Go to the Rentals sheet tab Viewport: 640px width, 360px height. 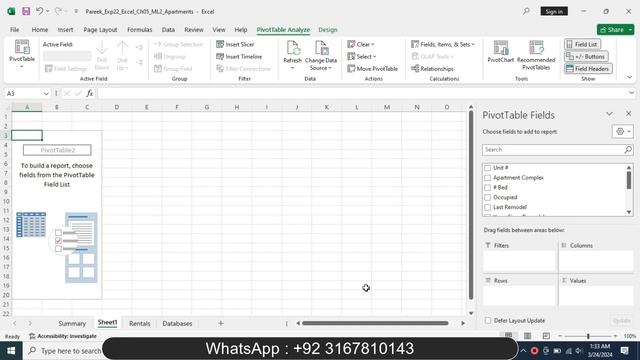[x=140, y=323]
